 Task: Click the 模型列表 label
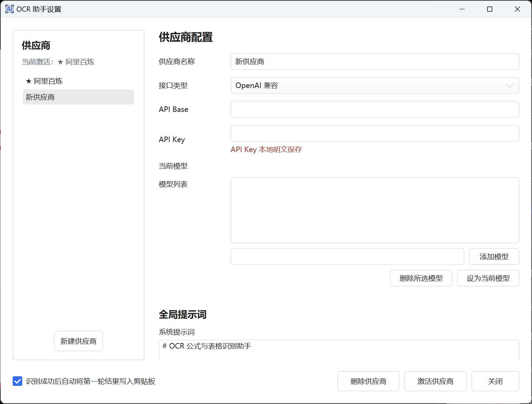pyautogui.click(x=173, y=184)
